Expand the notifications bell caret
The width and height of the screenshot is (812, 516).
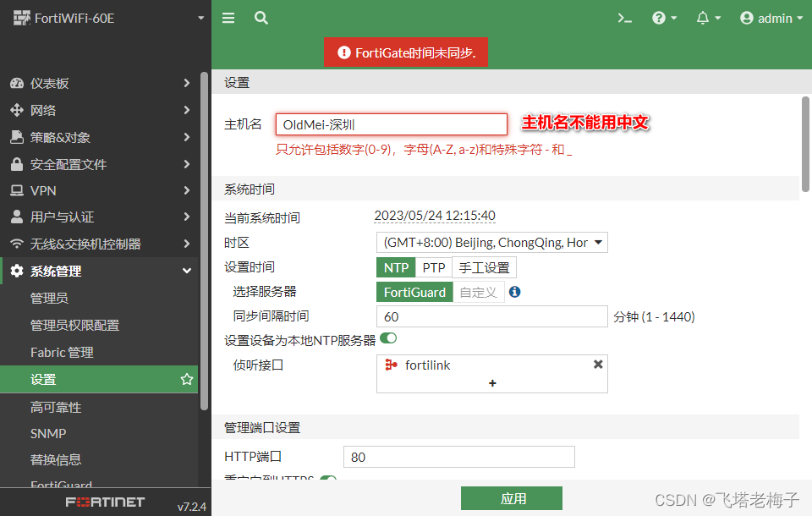pos(718,18)
